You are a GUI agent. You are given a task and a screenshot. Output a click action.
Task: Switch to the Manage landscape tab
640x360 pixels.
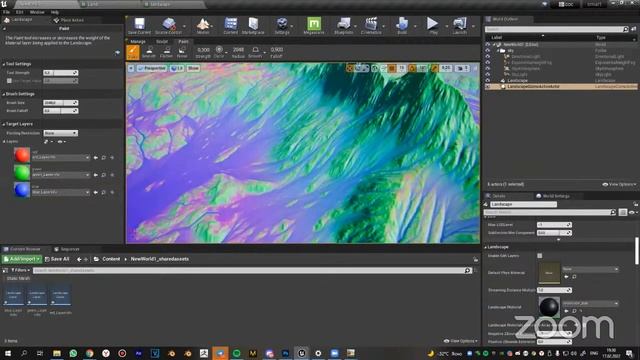[x=138, y=42]
